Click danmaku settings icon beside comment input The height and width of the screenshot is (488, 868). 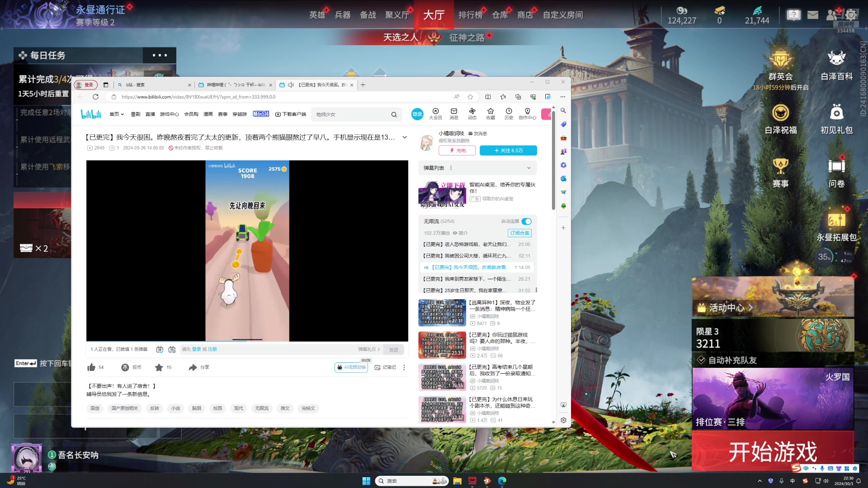click(x=172, y=349)
